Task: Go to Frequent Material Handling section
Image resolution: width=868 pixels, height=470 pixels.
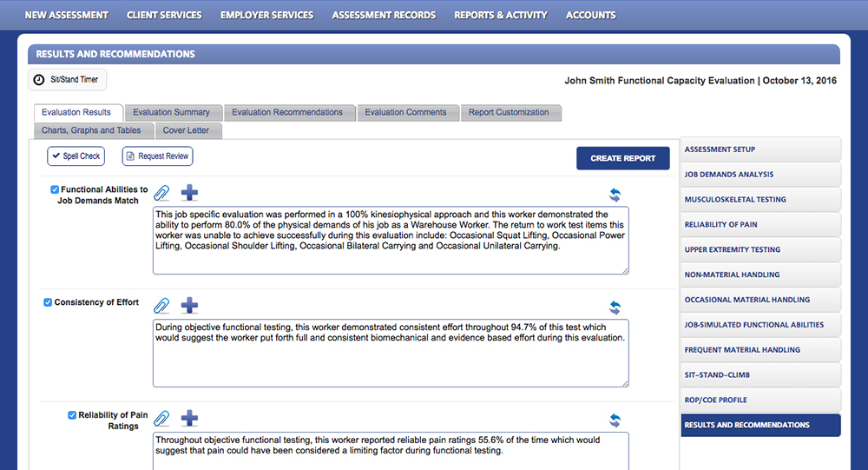Action: tap(760, 350)
